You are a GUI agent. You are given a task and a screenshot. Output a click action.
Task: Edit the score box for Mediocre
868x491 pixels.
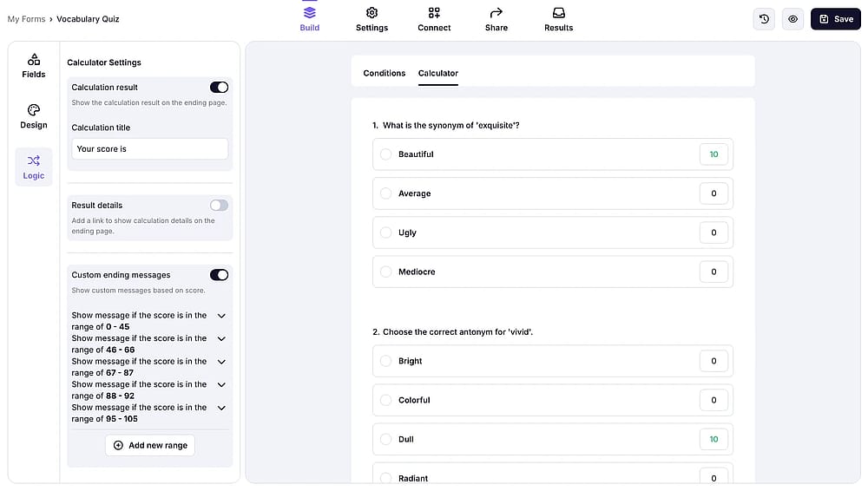(713, 272)
